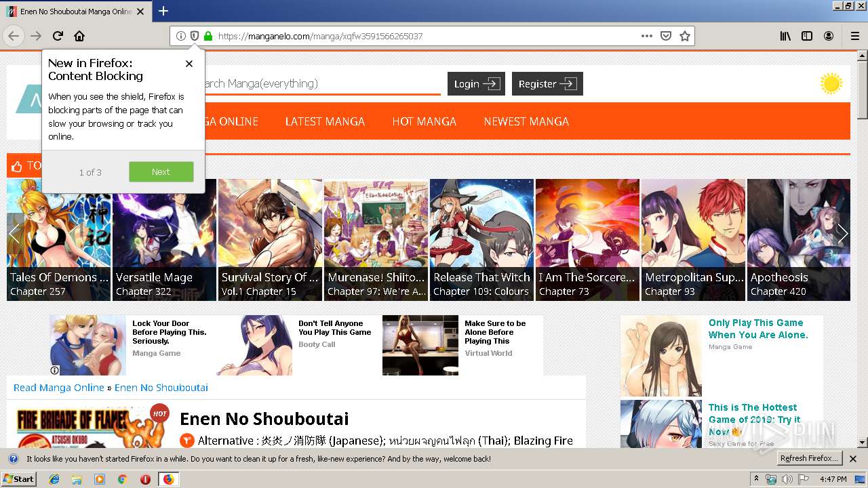Viewport: 868px width, 488px height.
Task: Open Apotheosis manga thumbnail
Action: pos(799,240)
